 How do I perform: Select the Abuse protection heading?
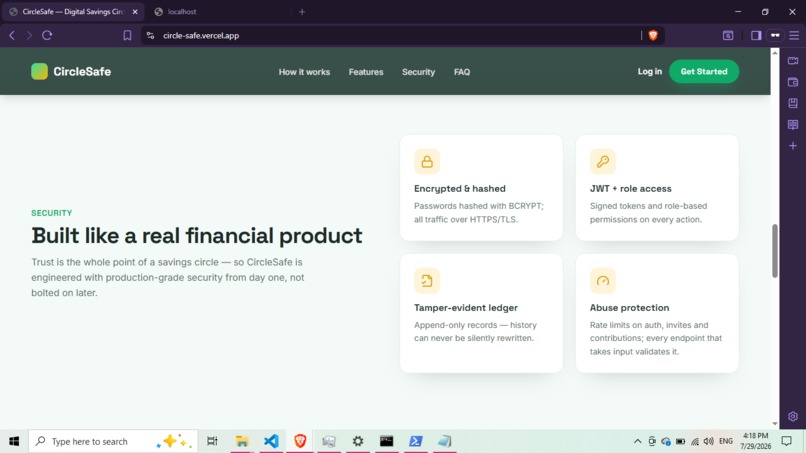629,307
